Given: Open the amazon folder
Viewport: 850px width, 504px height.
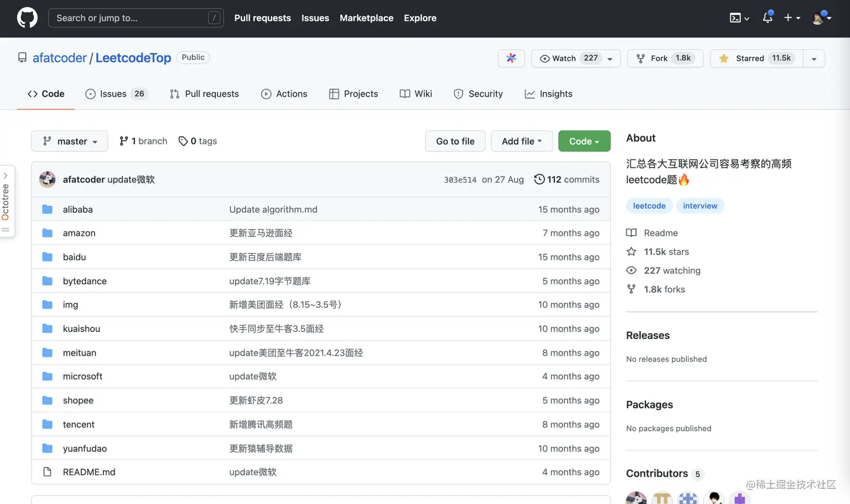Looking at the screenshot, I should 79,233.
